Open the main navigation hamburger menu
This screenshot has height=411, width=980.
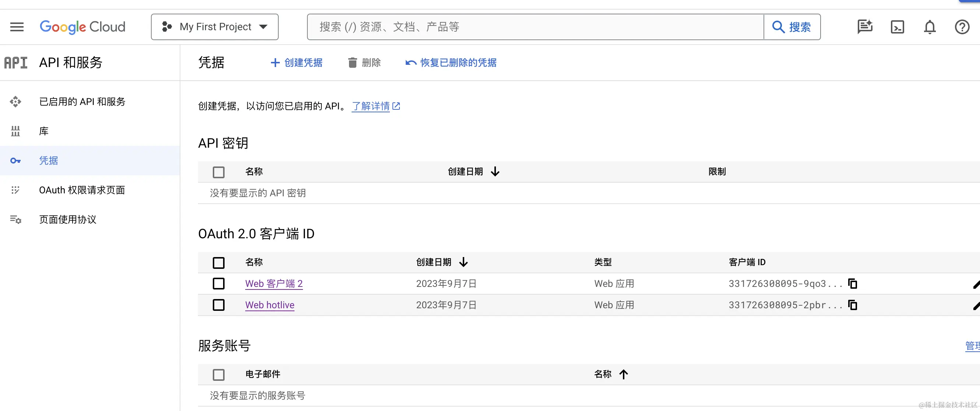pos(17,27)
